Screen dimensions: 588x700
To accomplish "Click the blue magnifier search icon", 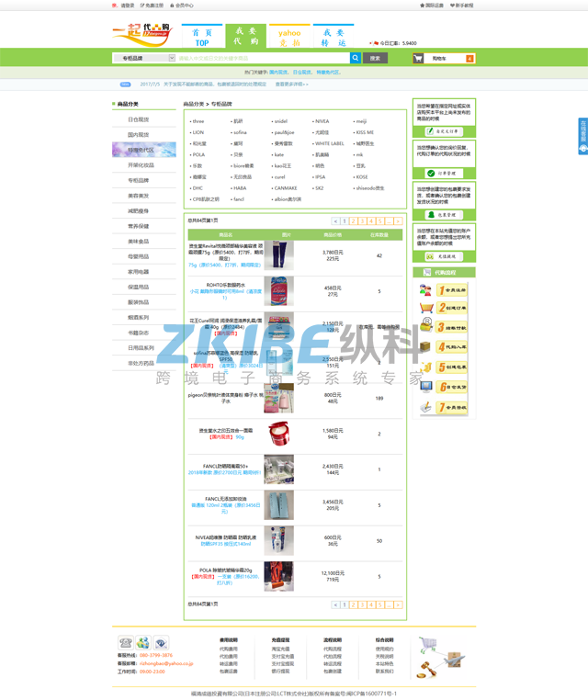I will point(356,58).
